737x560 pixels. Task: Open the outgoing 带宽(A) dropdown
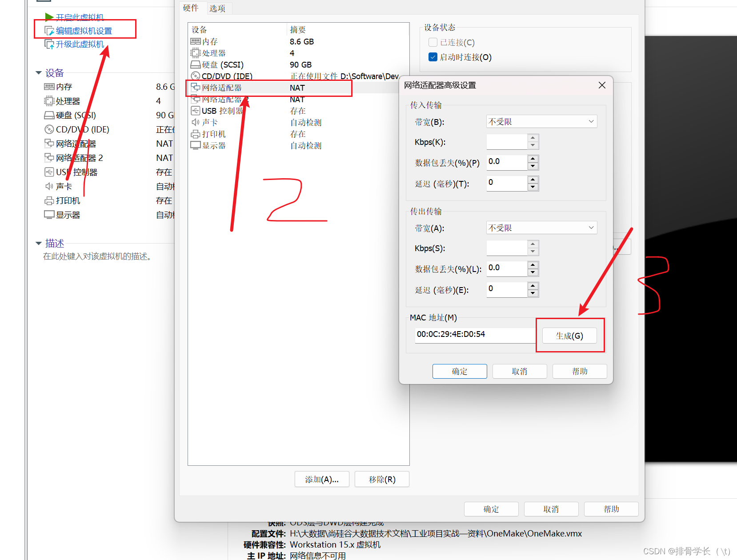(x=541, y=228)
